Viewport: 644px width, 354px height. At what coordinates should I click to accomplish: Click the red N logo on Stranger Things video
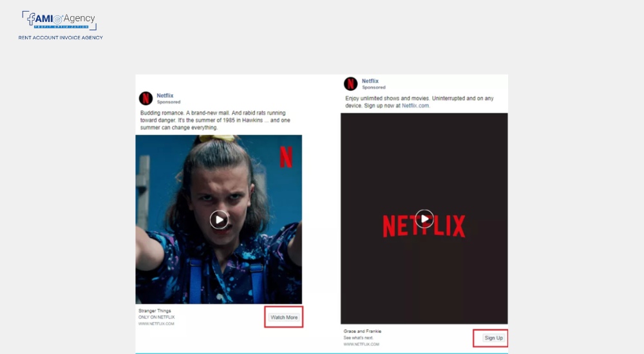point(287,157)
